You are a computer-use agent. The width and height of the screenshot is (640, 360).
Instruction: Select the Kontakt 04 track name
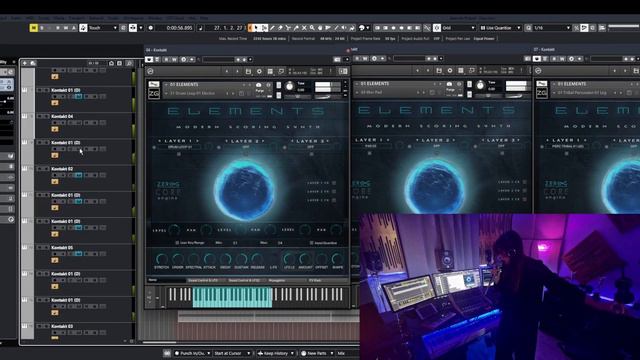click(x=62, y=116)
